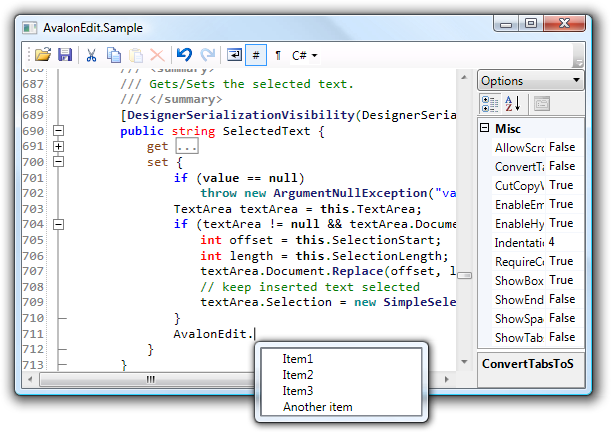Switch property grid to categorized view icon
Image resolution: width=611 pixels, height=441 pixels.
click(x=491, y=103)
